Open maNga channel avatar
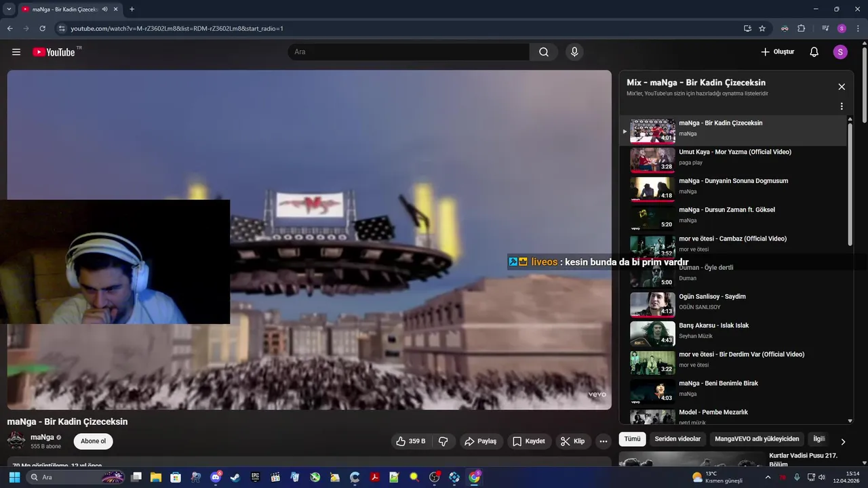Screen dimensions: 868x488 point(16,441)
